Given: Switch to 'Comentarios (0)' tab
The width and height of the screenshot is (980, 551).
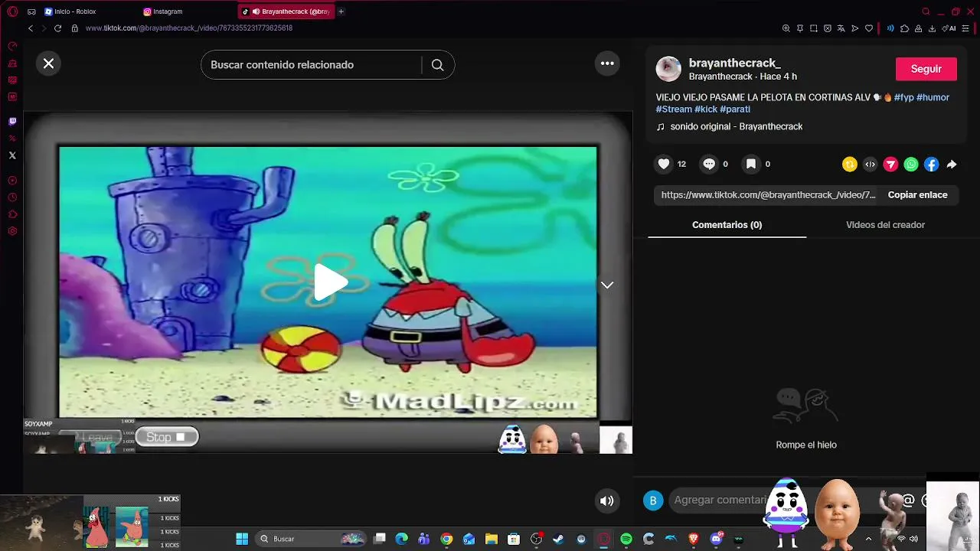Looking at the screenshot, I should coord(727,225).
